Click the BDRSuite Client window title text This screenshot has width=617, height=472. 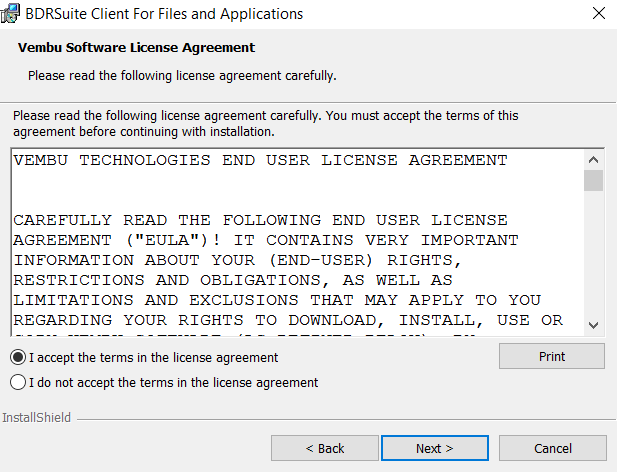164,14
